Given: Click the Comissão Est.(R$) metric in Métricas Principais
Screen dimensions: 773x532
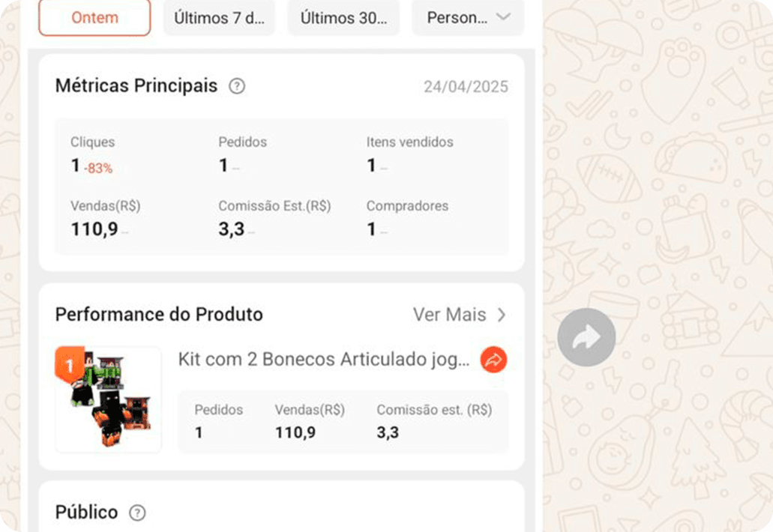Looking at the screenshot, I should [274, 206].
